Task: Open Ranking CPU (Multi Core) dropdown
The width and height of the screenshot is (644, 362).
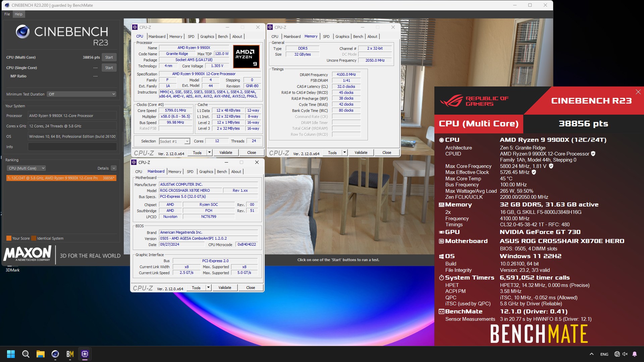Action: pos(26,168)
